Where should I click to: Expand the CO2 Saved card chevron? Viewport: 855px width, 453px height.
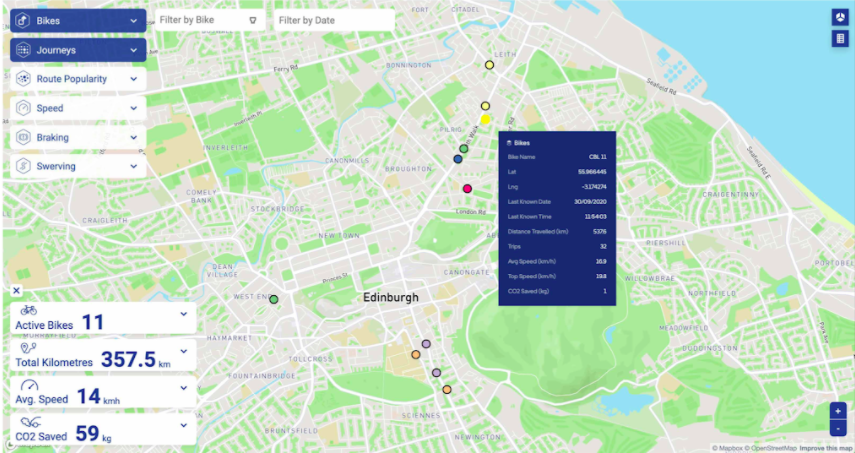click(x=184, y=425)
